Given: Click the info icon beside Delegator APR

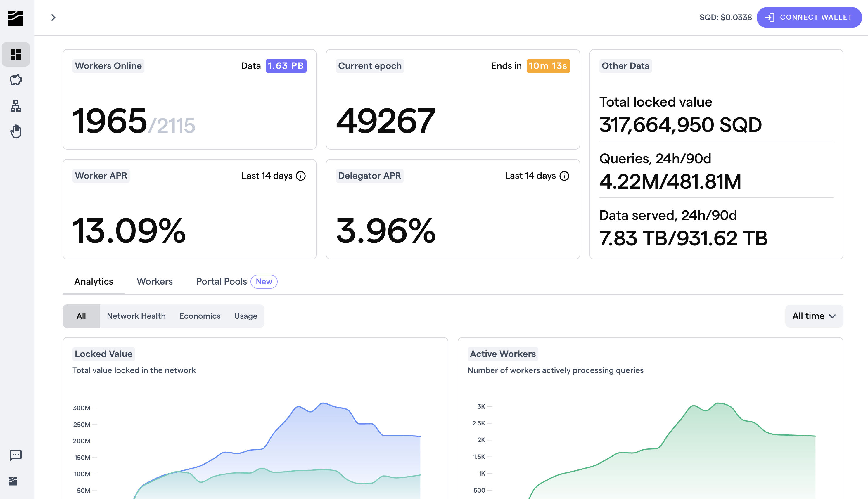Looking at the screenshot, I should tap(564, 176).
